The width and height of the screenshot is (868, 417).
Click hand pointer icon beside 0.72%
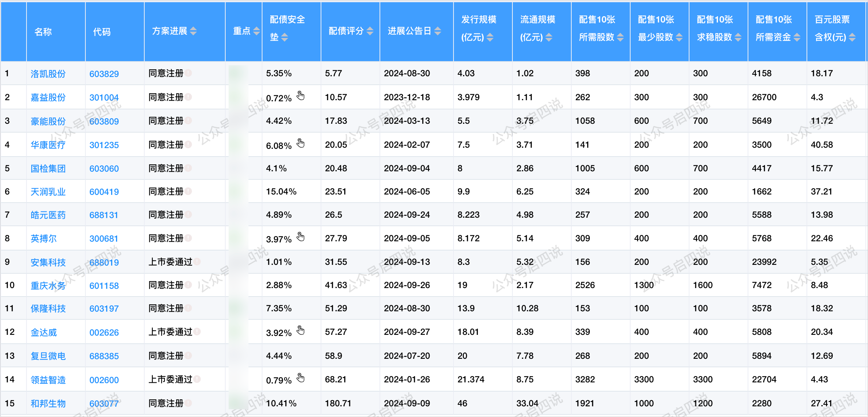coord(301,96)
